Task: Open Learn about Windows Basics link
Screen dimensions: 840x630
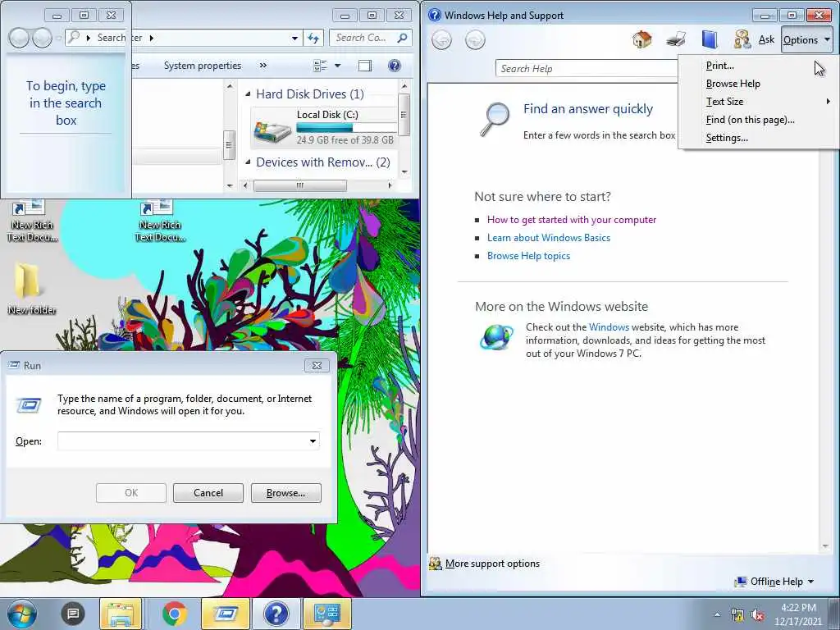Action: click(x=549, y=238)
